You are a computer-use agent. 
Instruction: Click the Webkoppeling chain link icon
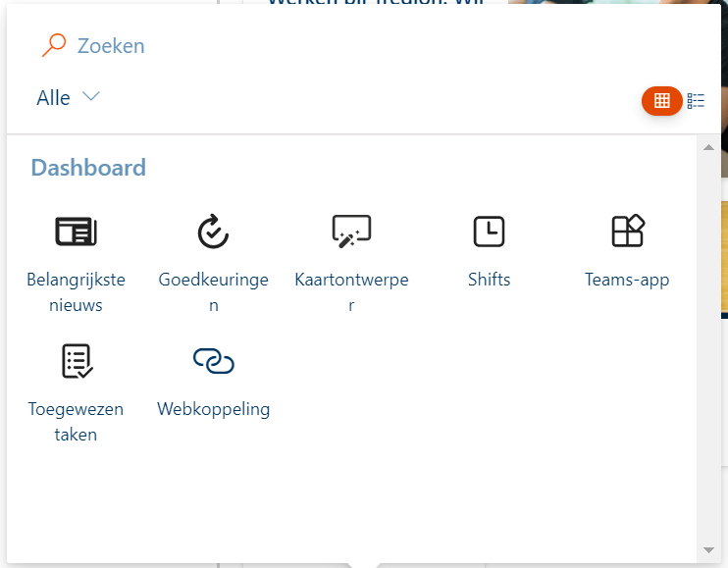213,361
